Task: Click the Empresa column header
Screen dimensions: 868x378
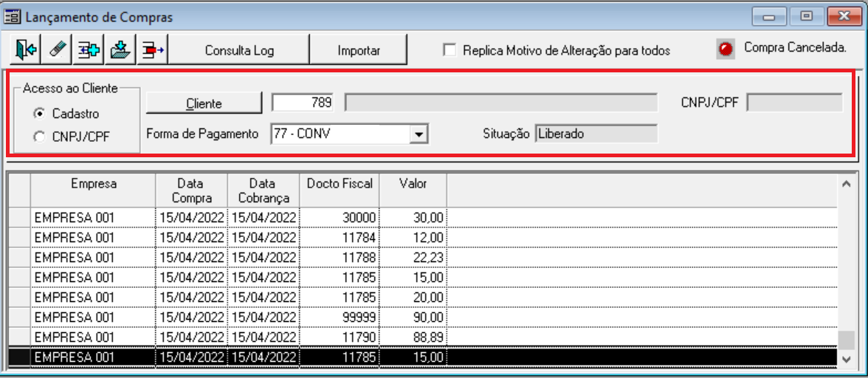Action: 93,190
